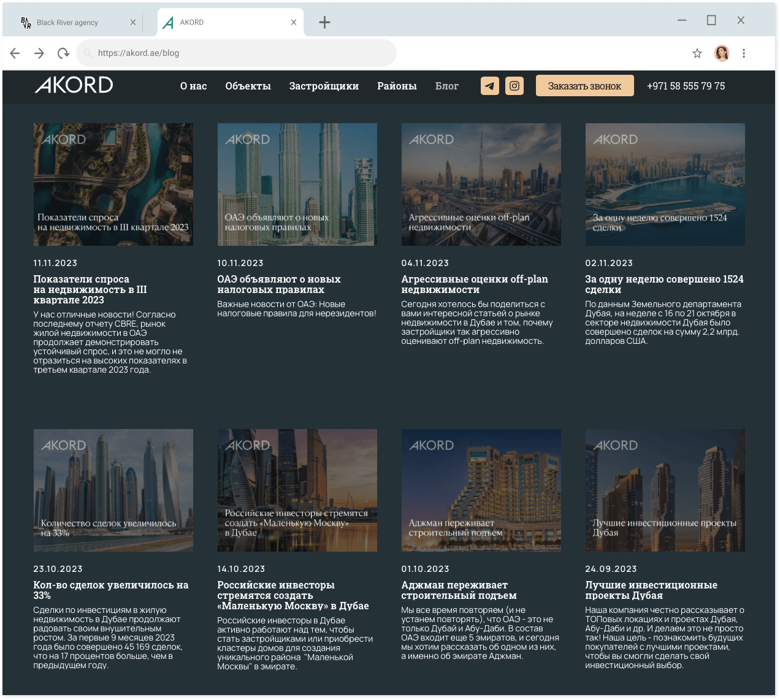The width and height of the screenshot is (780, 700).
Task: Click the date 24.09.2023
Action: click(611, 569)
